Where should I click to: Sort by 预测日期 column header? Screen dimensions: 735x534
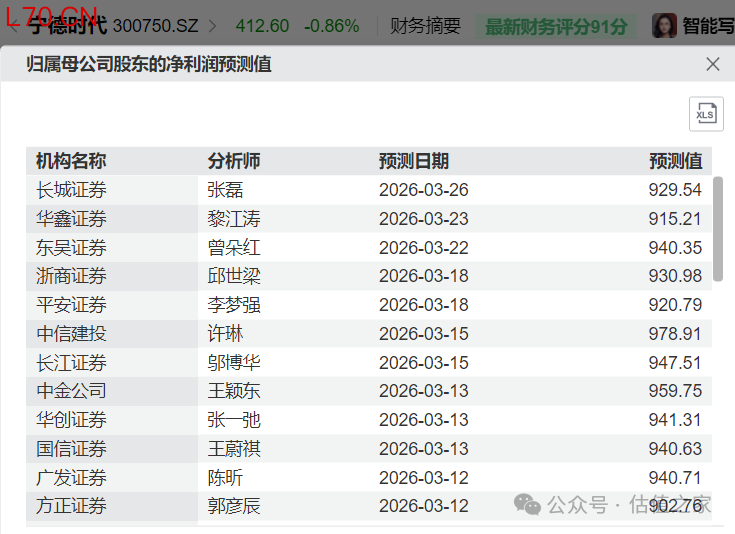pyautogui.click(x=414, y=161)
